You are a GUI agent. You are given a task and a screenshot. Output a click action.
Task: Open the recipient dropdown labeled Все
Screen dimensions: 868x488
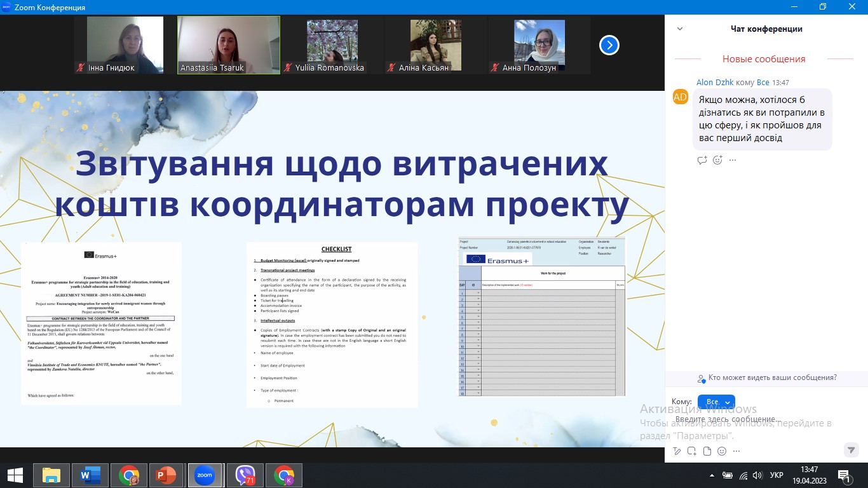point(716,402)
